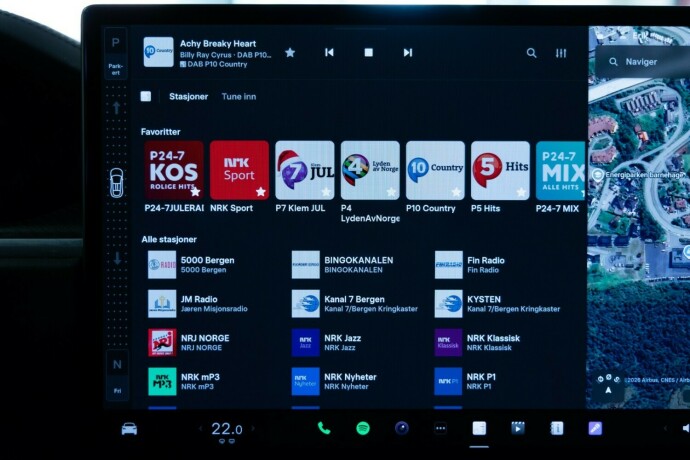Open phone app
This screenshot has width=690, height=460.
(324, 428)
